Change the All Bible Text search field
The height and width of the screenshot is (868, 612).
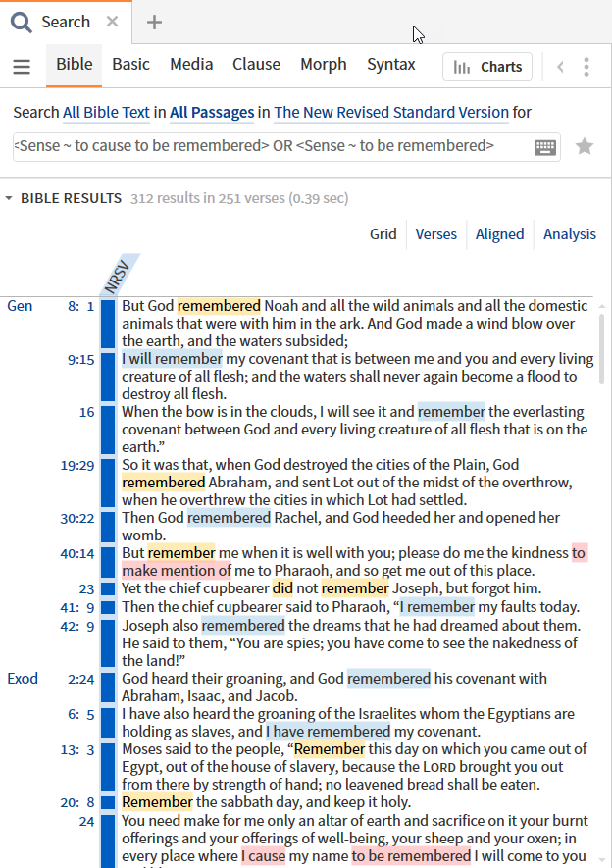pos(106,113)
